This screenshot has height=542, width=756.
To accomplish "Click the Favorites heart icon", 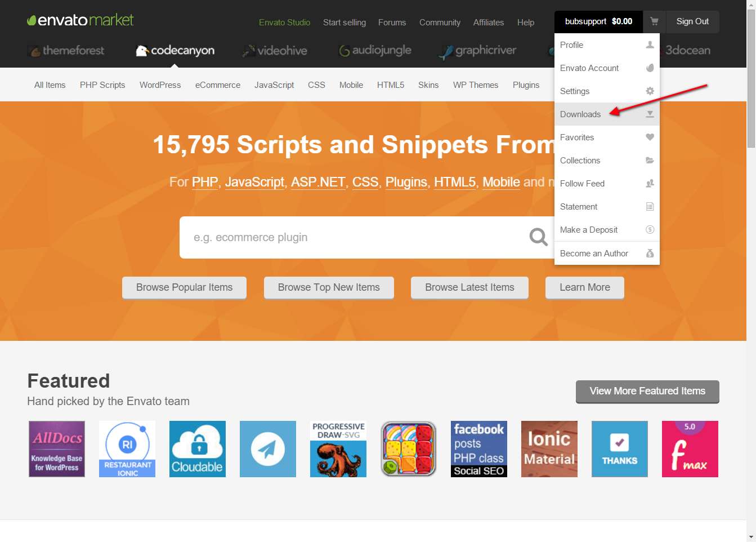I will 650,137.
